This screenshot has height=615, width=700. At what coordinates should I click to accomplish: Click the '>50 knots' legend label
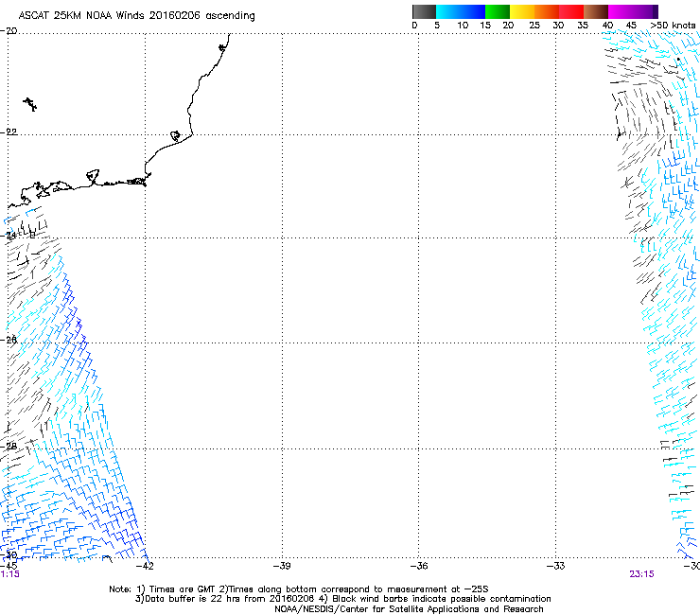pyautogui.click(x=673, y=26)
